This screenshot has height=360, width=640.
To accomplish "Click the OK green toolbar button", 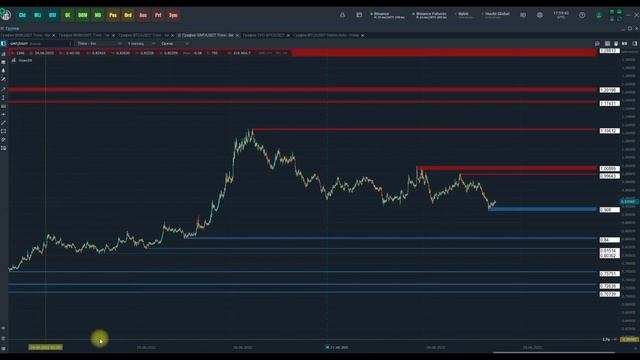I will coord(67,15).
